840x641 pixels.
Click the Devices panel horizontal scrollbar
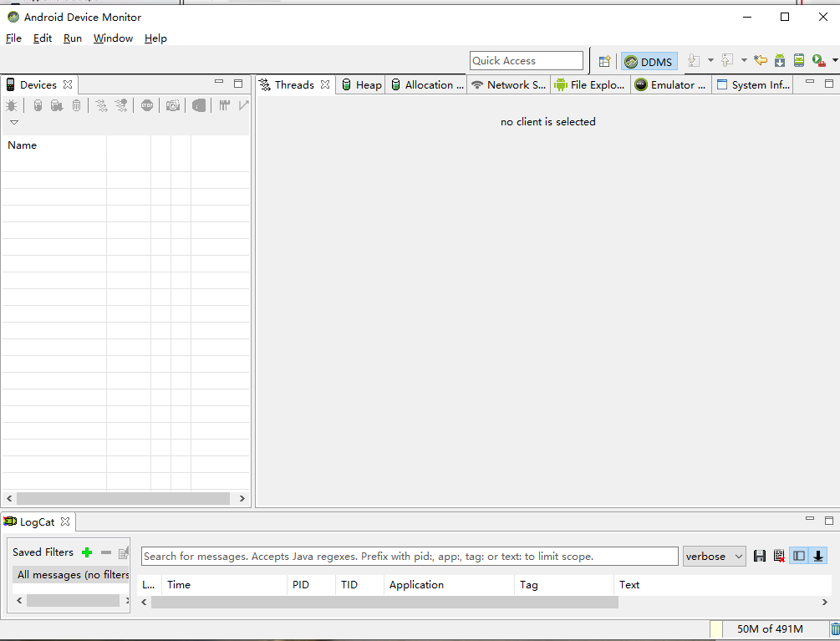(123, 498)
